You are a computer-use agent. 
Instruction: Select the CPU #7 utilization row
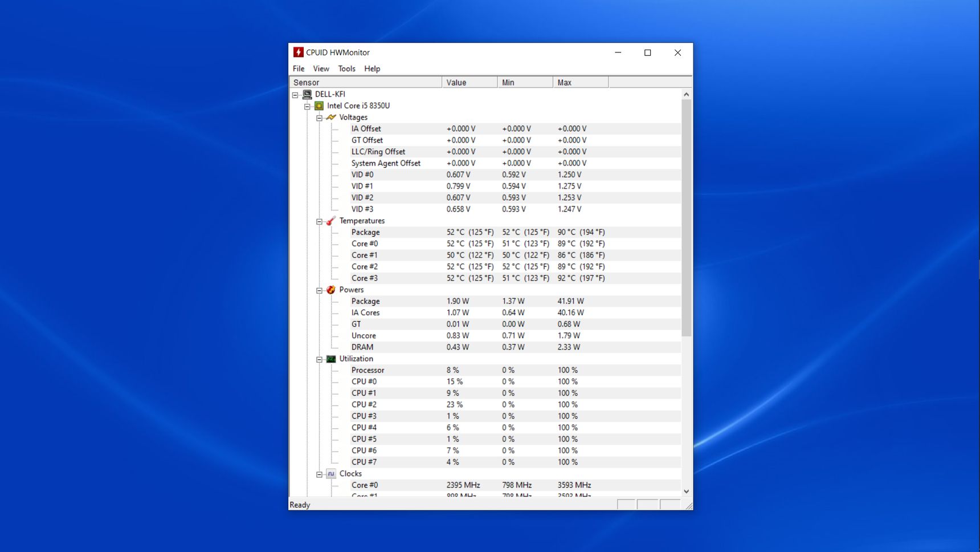point(515,462)
